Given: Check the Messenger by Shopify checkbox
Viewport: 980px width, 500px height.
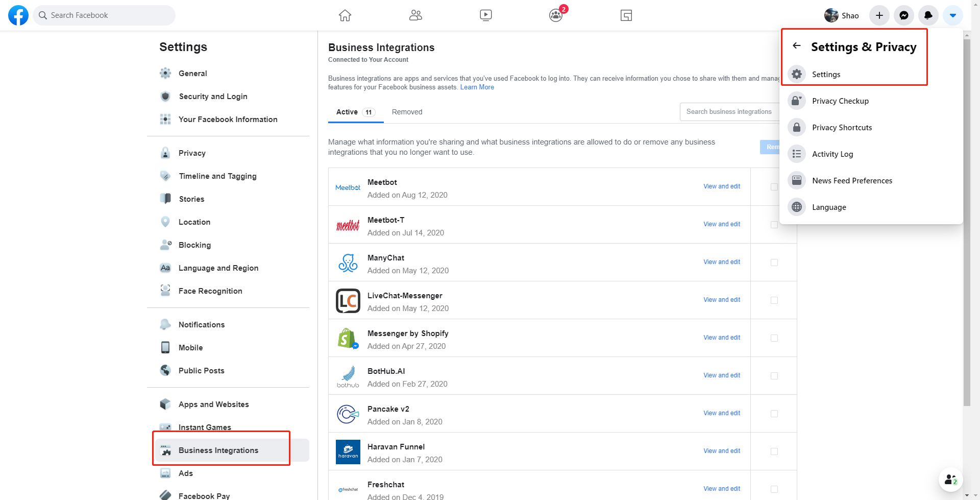Looking at the screenshot, I should (x=774, y=338).
